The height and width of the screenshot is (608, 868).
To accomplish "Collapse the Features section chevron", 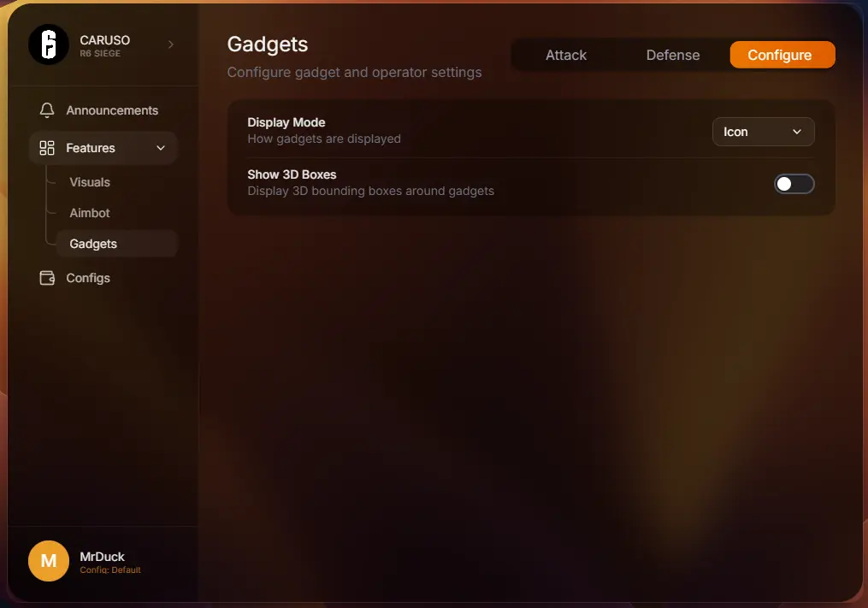I will tap(161, 148).
